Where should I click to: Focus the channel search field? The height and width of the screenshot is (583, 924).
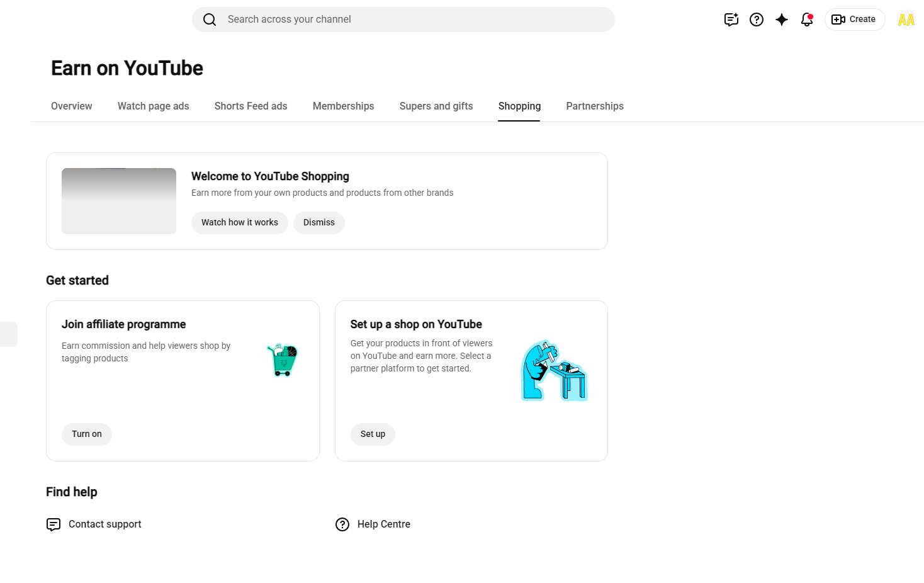point(403,20)
